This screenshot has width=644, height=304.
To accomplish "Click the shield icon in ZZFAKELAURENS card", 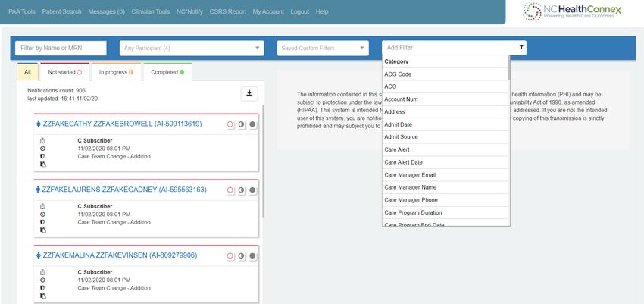I will pyautogui.click(x=42, y=222).
